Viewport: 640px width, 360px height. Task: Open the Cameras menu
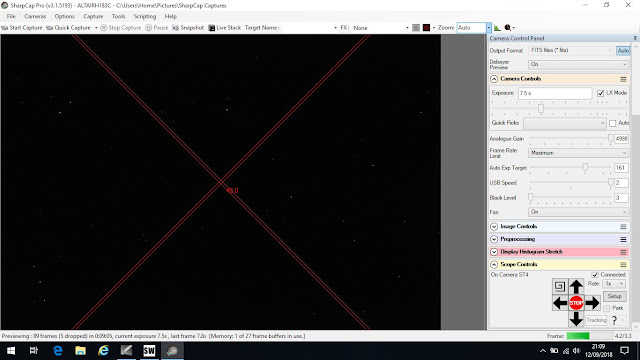[35, 16]
